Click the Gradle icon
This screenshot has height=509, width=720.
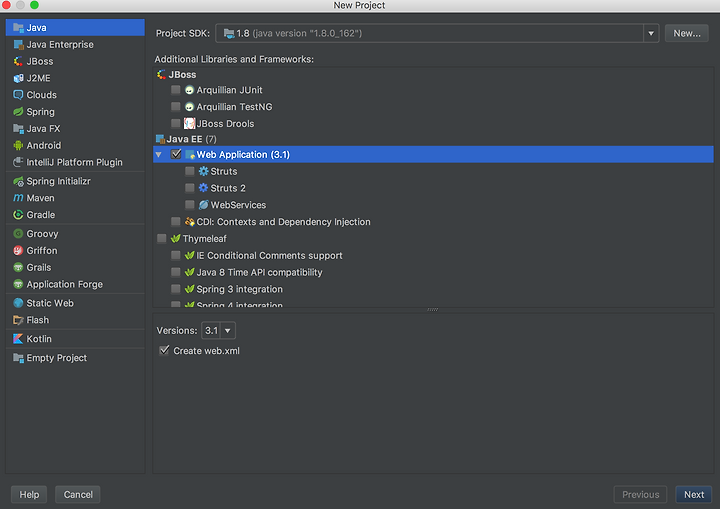(x=18, y=215)
